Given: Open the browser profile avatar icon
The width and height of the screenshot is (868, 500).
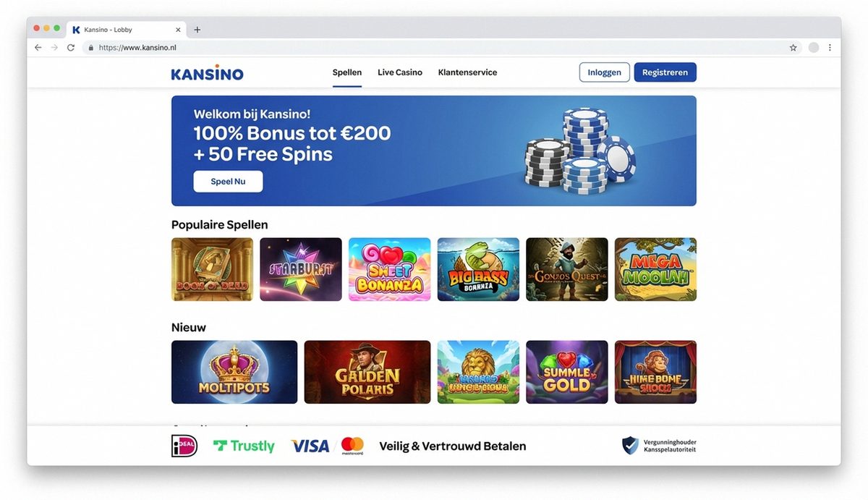Looking at the screenshot, I should [814, 48].
